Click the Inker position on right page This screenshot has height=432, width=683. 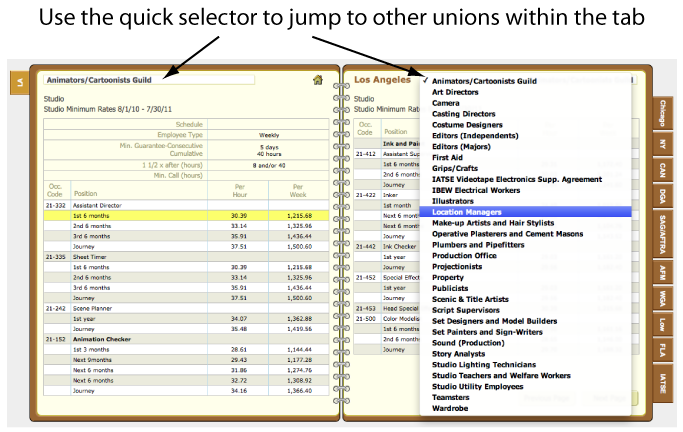pos(390,195)
